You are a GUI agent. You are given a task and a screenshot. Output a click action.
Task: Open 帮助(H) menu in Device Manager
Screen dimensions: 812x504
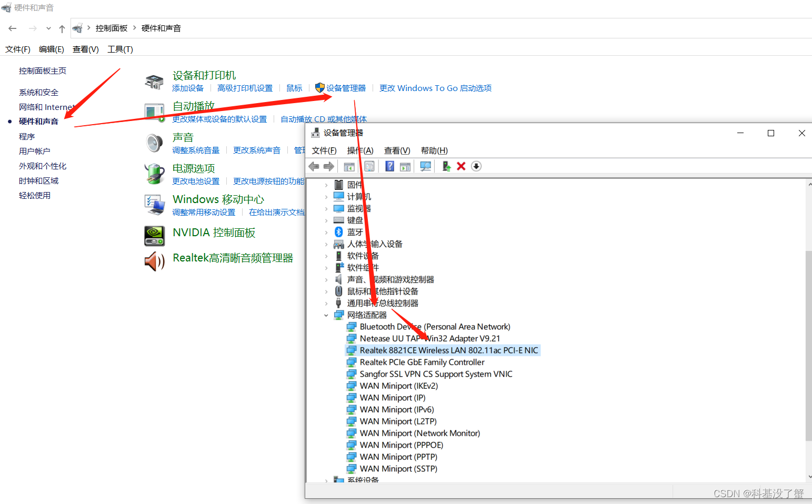[434, 150]
